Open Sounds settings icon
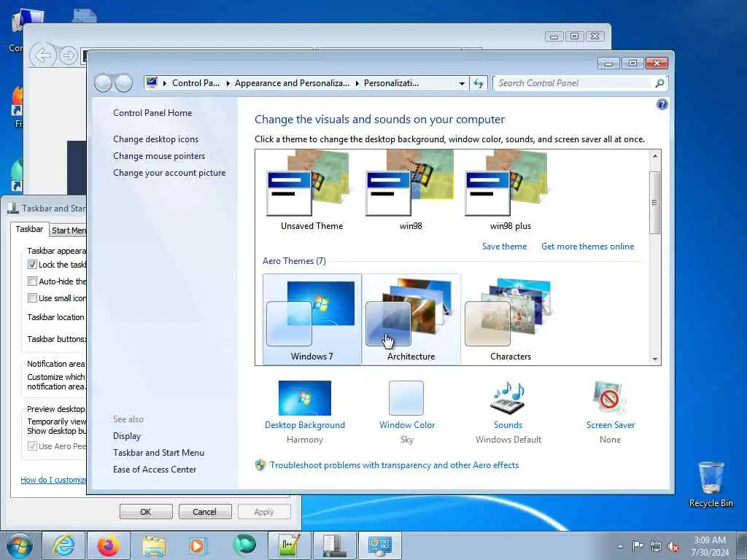This screenshot has height=560, width=747. point(508,398)
